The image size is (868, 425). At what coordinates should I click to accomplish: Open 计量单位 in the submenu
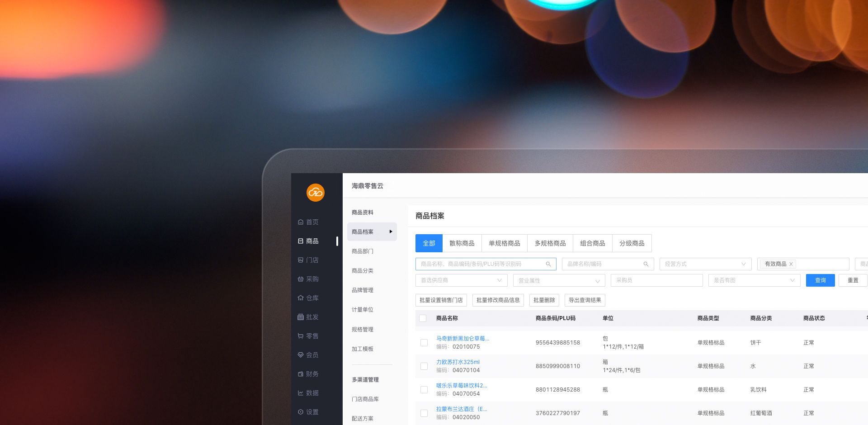tap(363, 310)
